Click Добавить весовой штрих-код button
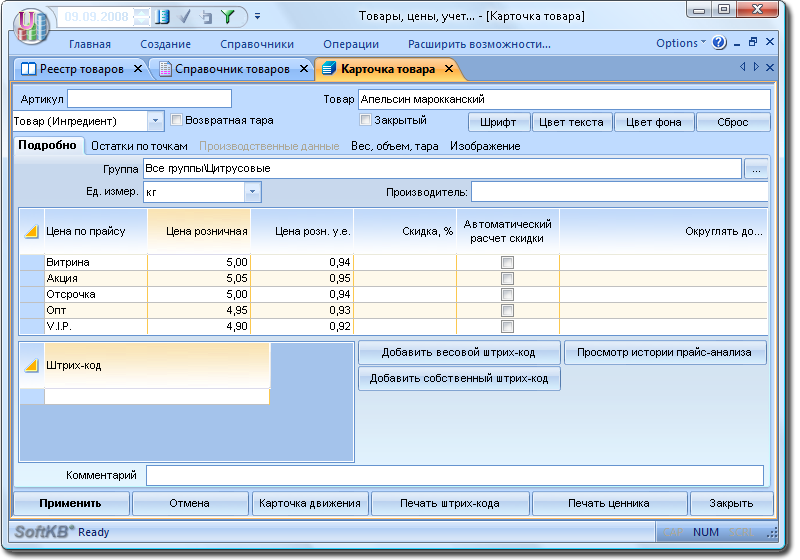The width and height of the screenshot is (800, 560). click(459, 352)
